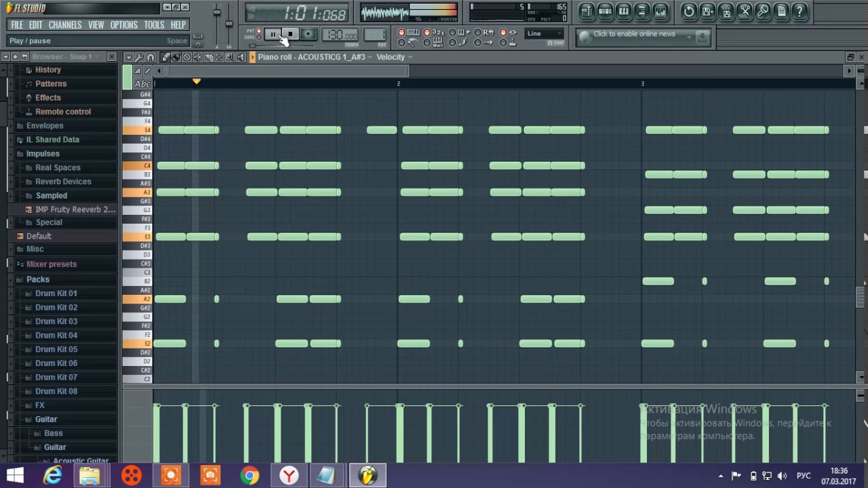Toggle the metronome radio in recording panel
Image resolution: width=868 pixels, height=488 pixels.
tap(401, 43)
